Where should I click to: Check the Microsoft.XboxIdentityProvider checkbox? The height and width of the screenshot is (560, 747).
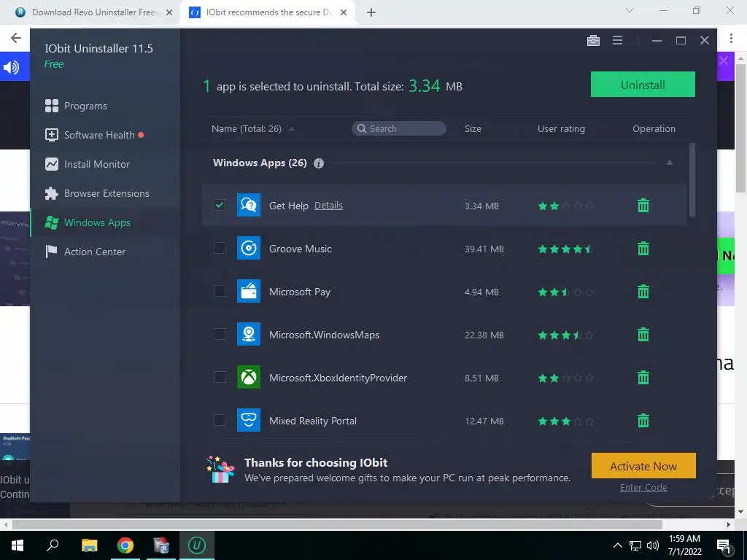219,377
